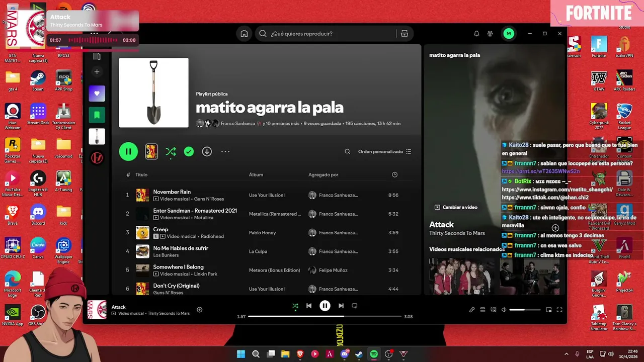The image size is (644, 362).
Task: Open the Orden personalizado sort dropdown
Action: coord(384,151)
